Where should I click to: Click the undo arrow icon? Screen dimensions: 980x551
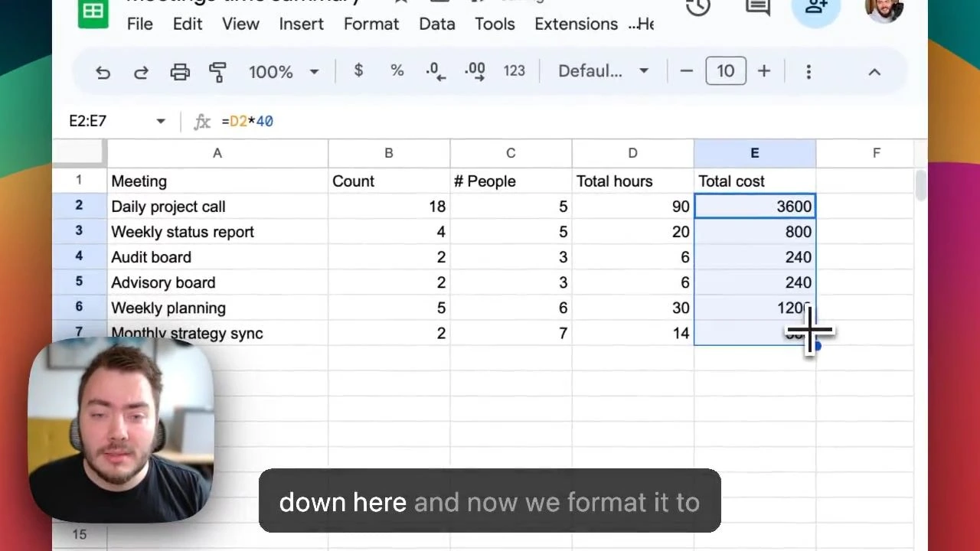tap(103, 72)
